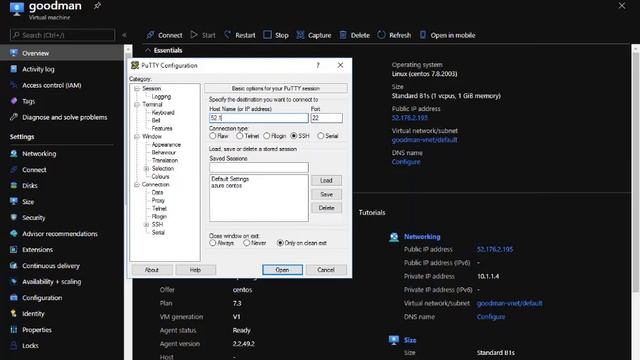Click the Advisor recommendations icon
This screenshot has width=640, height=360.
[x=14, y=233]
